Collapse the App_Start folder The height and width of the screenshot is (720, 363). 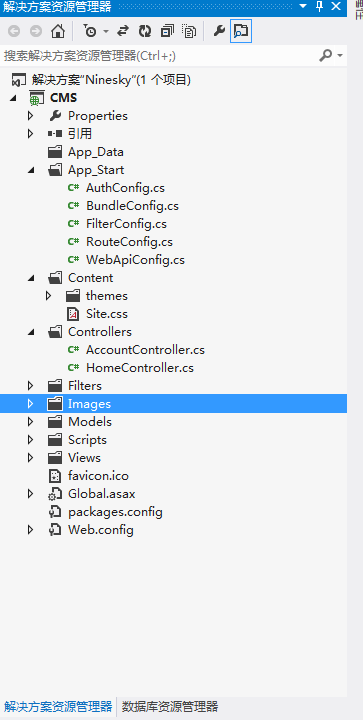[x=31, y=170]
